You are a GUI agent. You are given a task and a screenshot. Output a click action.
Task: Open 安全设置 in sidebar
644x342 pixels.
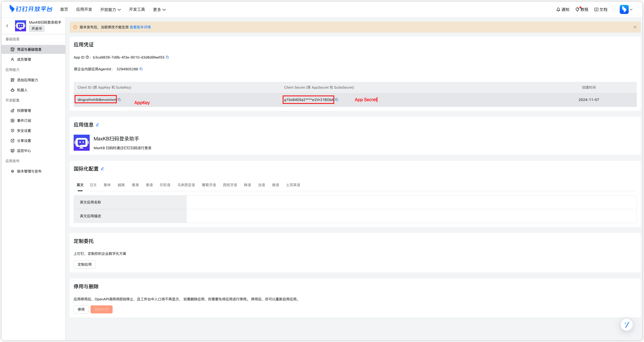point(33,131)
